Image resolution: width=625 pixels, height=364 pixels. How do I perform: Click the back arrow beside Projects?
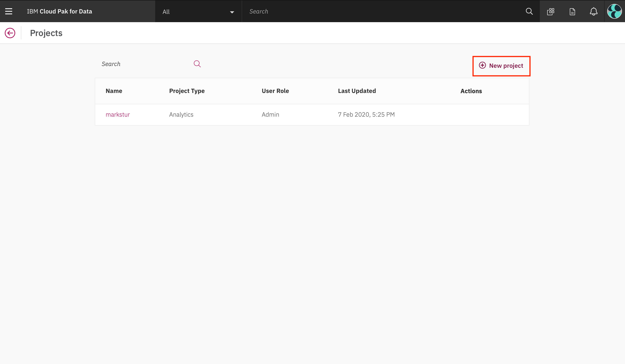pos(10,33)
